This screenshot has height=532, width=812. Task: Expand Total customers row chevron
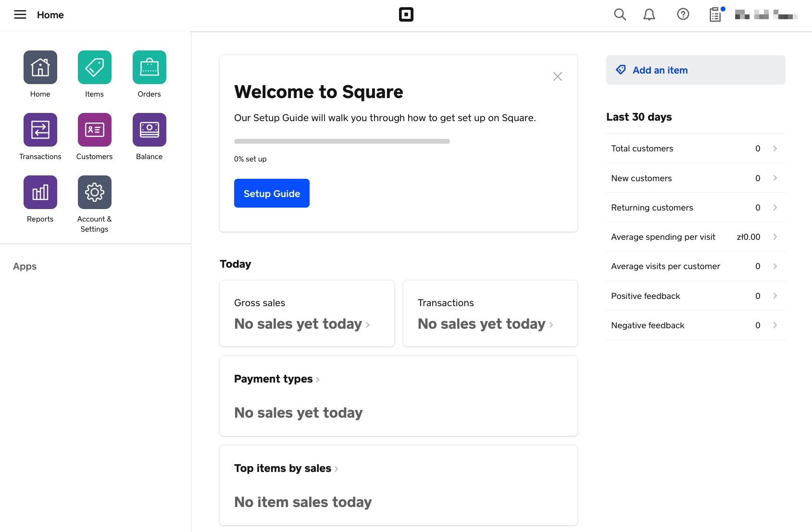[x=775, y=148]
